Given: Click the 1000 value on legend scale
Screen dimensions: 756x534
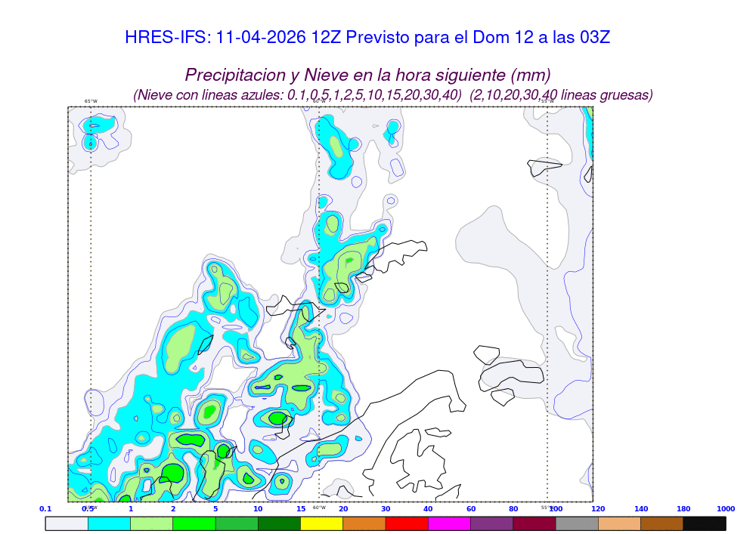Looking at the screenshot, I should pyautogui.click(x=725, y=509).
